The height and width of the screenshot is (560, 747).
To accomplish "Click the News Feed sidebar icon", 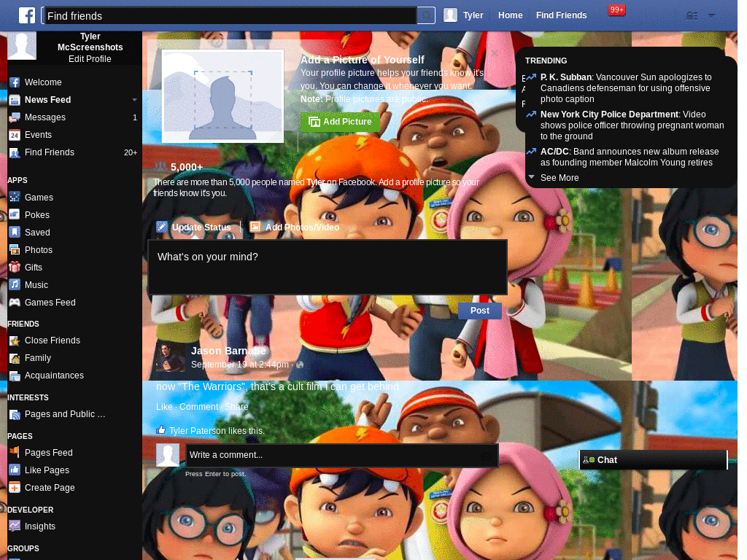I will point(15,100).
